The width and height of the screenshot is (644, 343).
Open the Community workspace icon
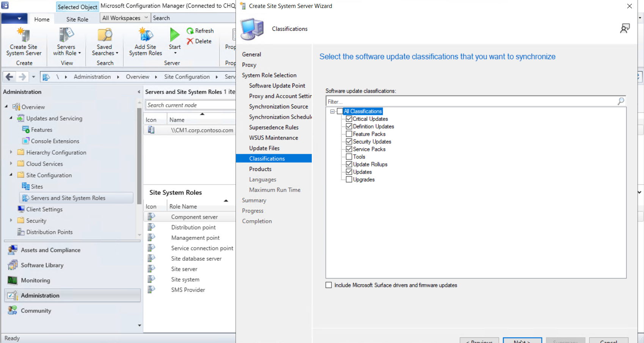13,310
